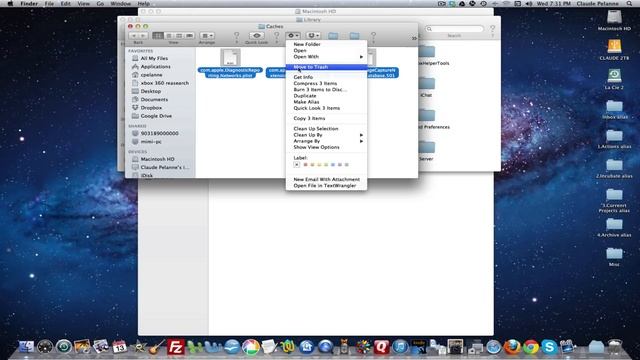This screenshot has height=360, width=640.
Task: Open Finder from the Dock
Action: tap(27, 347)
